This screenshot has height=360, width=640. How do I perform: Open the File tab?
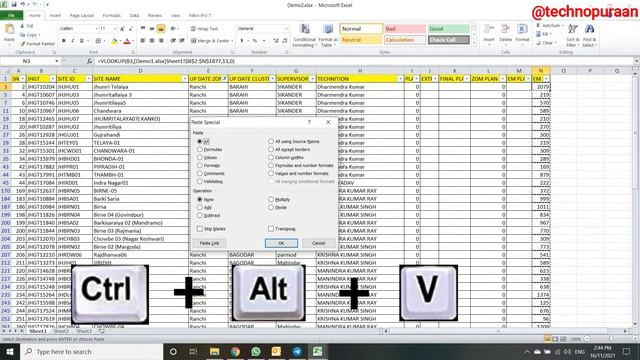tap(11, 16)
